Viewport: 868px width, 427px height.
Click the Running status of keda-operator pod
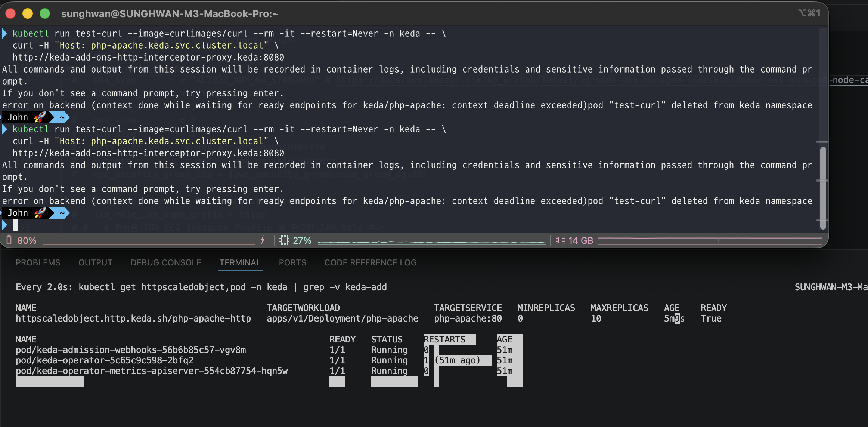389,360
